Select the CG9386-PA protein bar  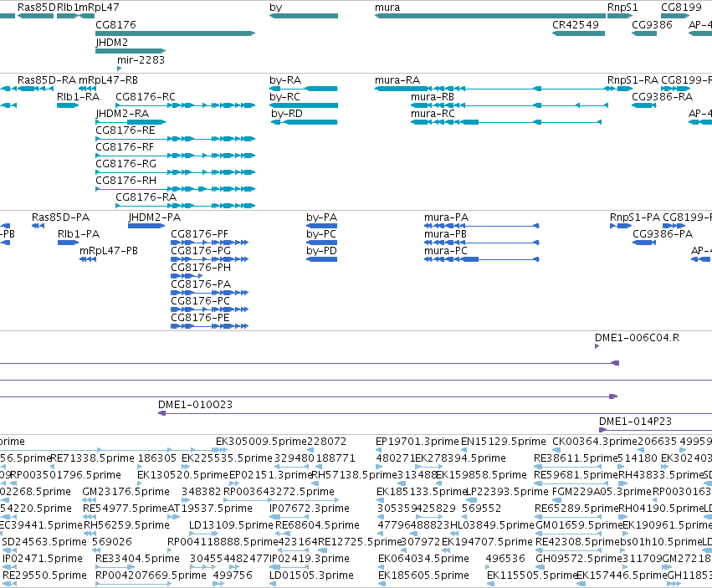(x=644, y=243)
